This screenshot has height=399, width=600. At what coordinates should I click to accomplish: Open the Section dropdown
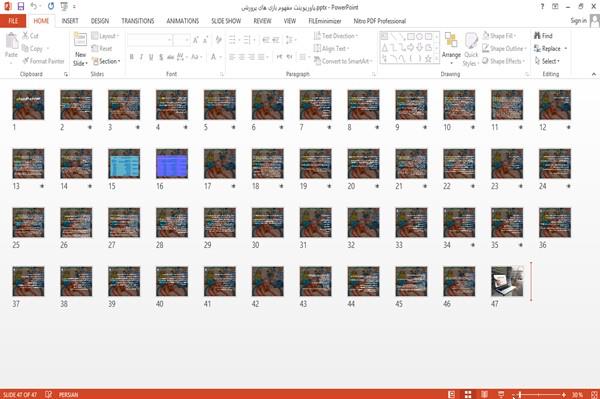107,61
